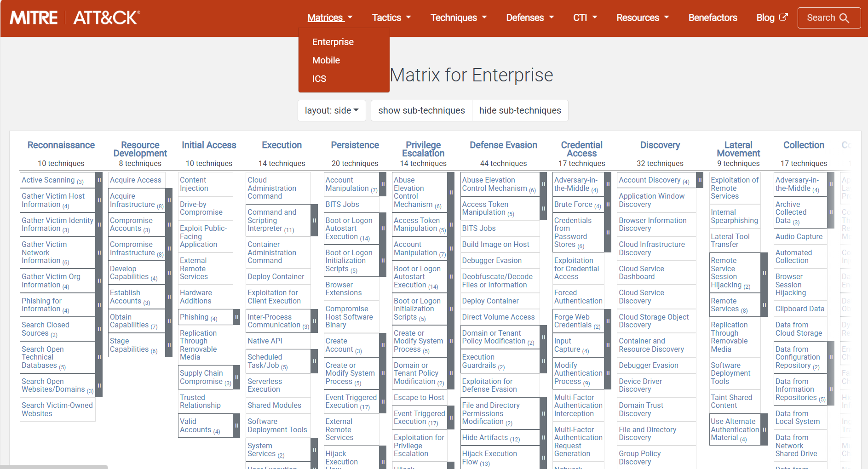The height and width of the screenshot is (469, 868).
Task: Open the Persistence tactic heading
Action: (355, 145)
